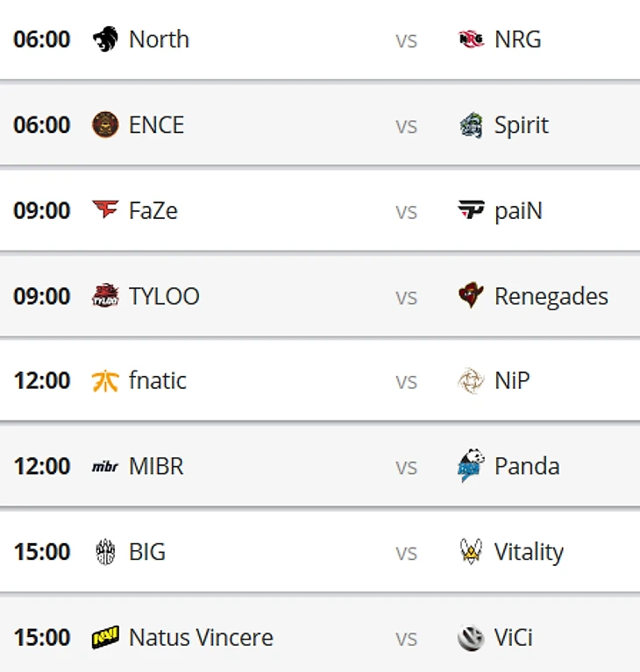Click the Panda team logo
The image size is (640, 672).
pos(471,465)
